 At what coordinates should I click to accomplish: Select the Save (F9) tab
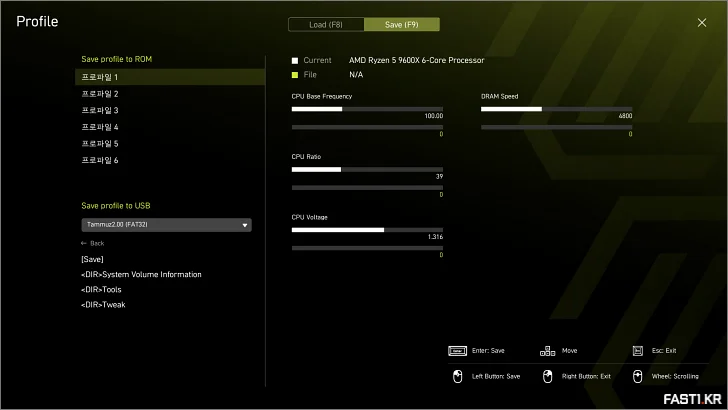[402, 25]
